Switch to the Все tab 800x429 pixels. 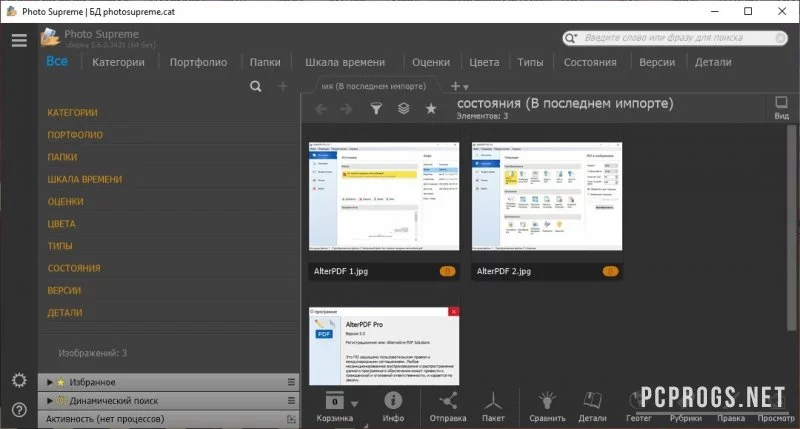57,61
